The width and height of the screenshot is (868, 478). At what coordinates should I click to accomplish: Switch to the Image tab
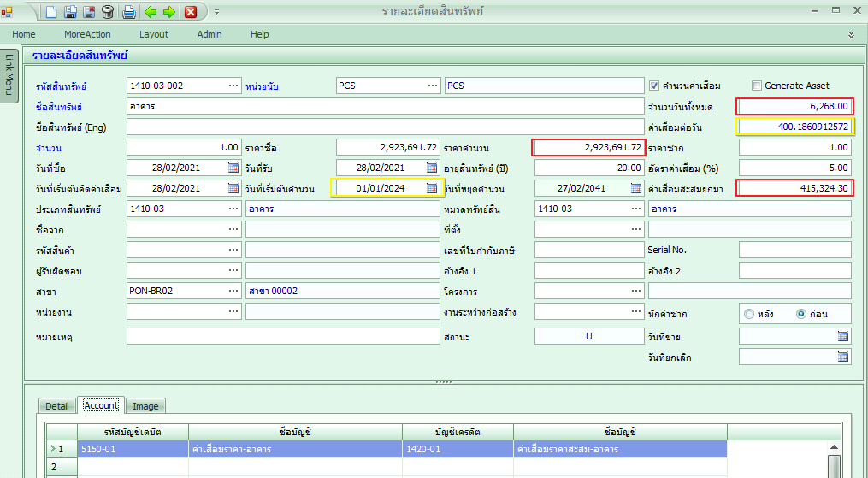coord(145,406)
